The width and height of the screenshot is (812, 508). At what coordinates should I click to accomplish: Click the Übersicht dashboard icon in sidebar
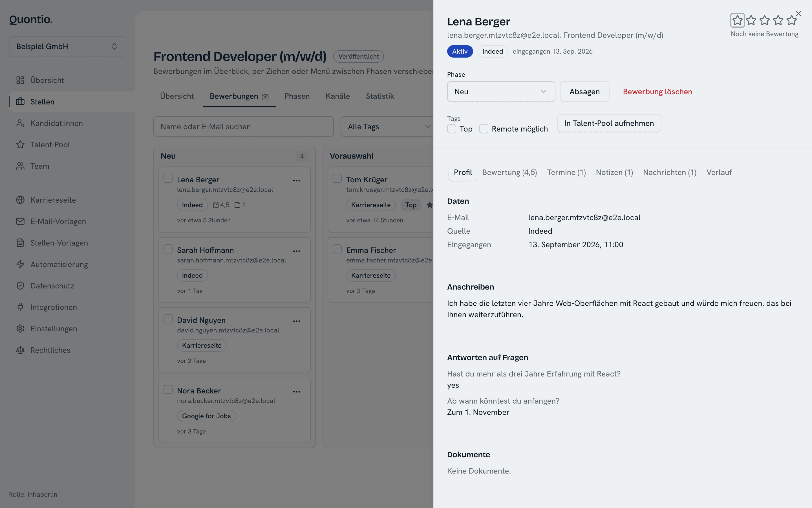20,80
